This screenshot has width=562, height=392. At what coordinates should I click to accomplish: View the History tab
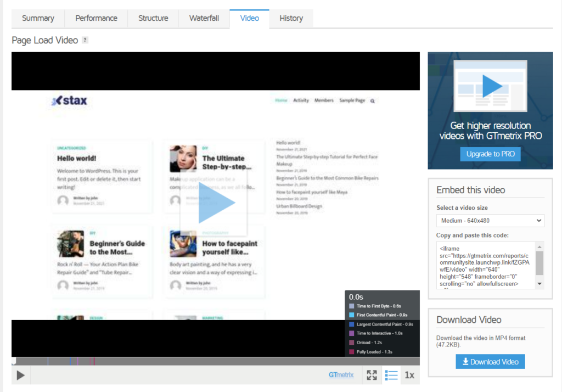coord(291,18)
